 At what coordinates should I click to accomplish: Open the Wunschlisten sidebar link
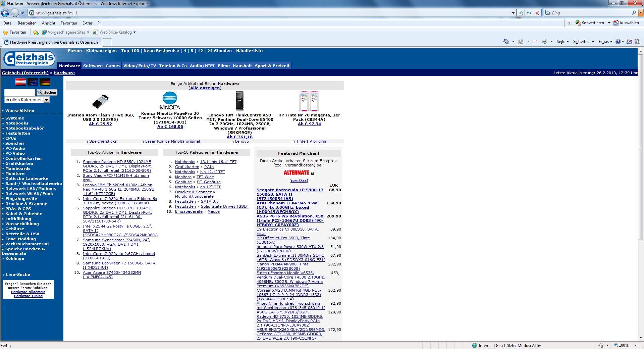[20, 111]
